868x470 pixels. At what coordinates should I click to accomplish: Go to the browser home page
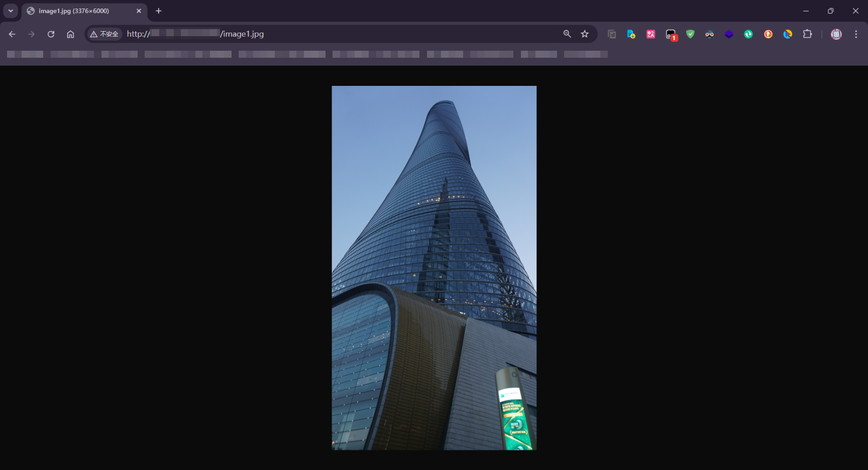coord(70,34)
